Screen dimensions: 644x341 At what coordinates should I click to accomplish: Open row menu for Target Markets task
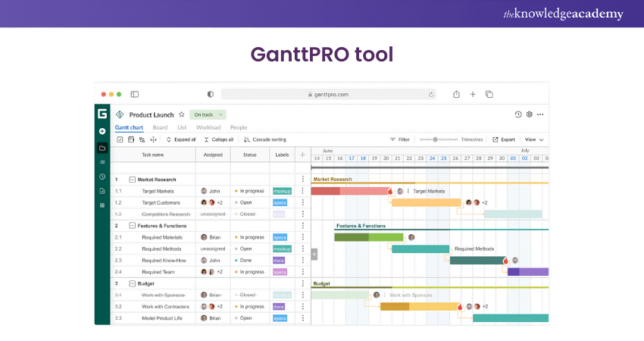coord(303,191)
